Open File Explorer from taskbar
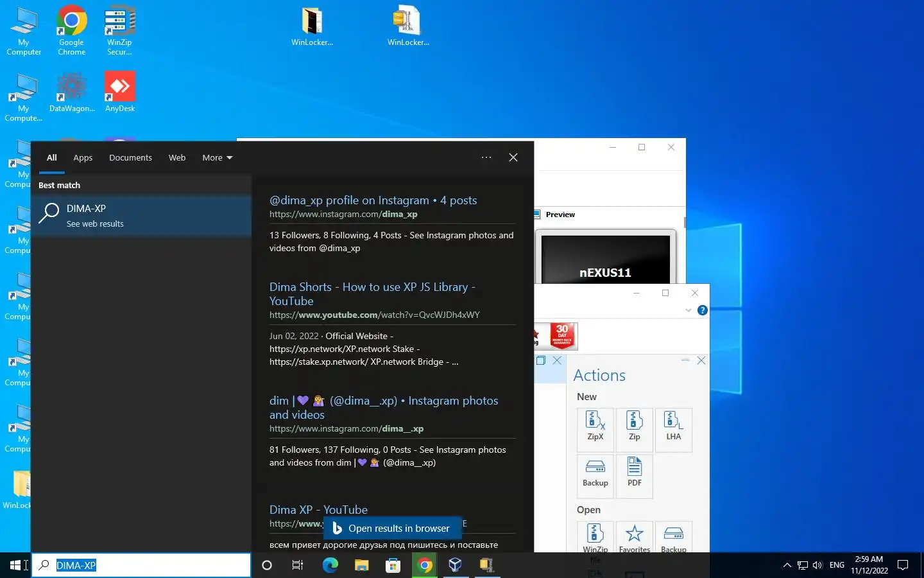Viewport: 924px width, 578px height. [x=361, y=565]
